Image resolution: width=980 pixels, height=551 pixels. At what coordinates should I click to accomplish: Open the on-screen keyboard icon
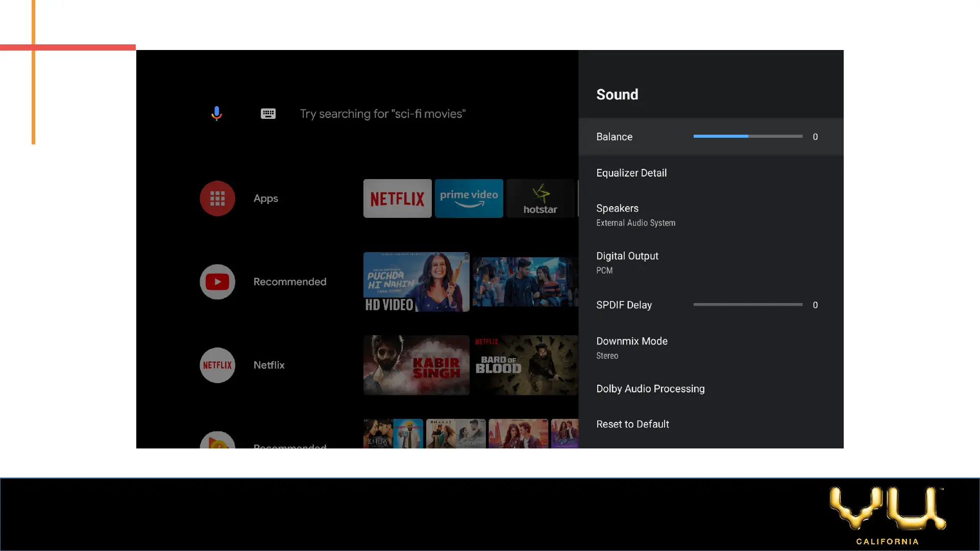[x=268, y=114]
